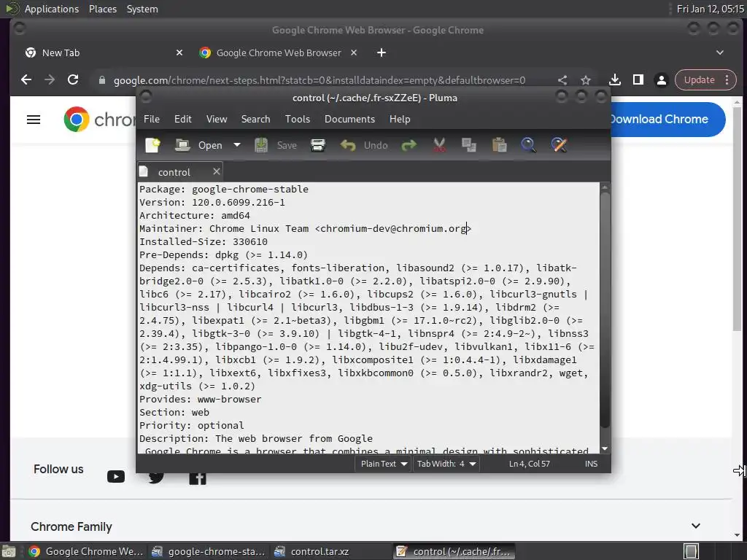Viewport: 747px width, 560px height.
Task: Click the clock Fri Jan 12, 05:15
Action: click(x=710, y=9)
